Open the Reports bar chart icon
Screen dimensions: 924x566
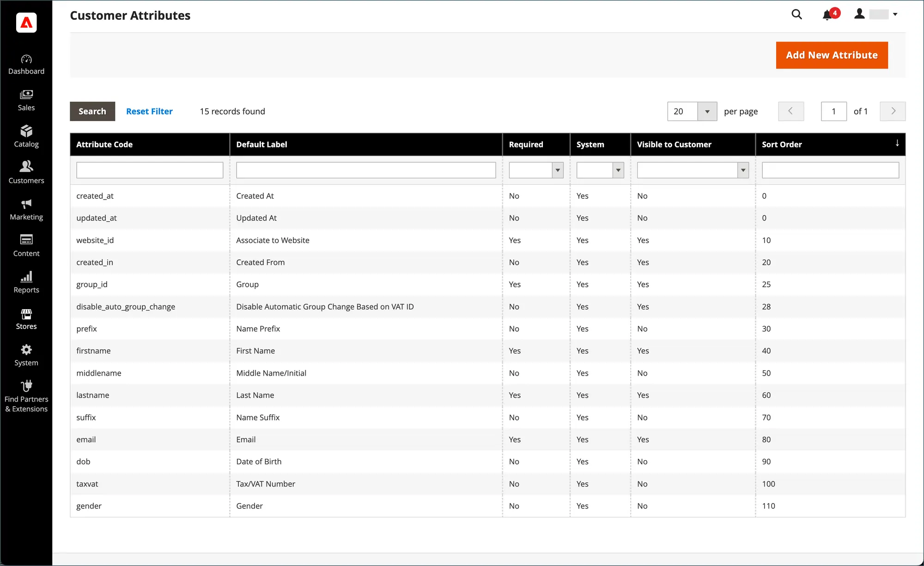tap(26, 282)
